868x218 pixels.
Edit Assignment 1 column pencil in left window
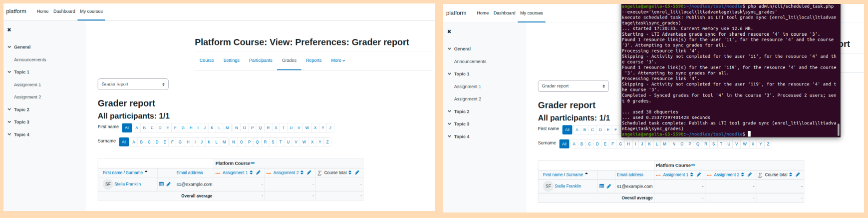point(258,172)
